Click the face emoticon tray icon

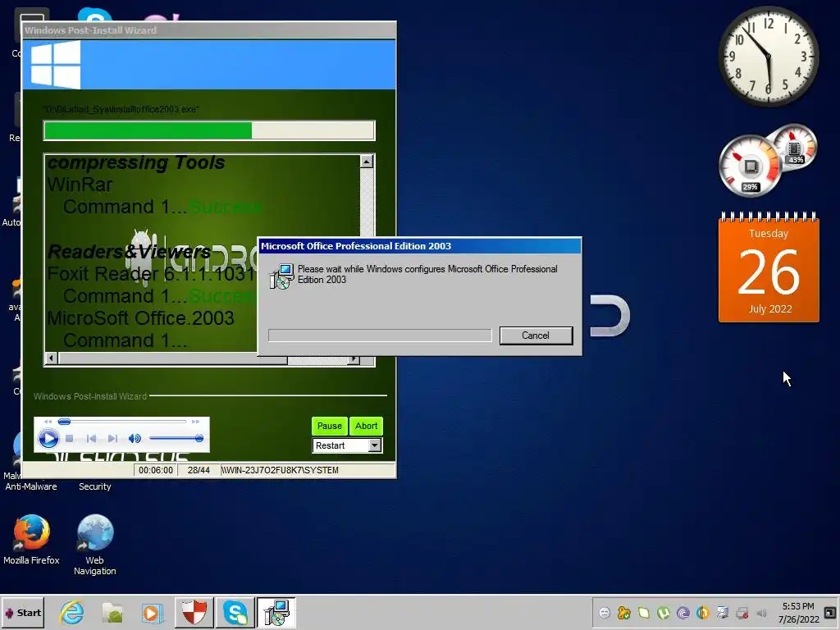[605, 613]
